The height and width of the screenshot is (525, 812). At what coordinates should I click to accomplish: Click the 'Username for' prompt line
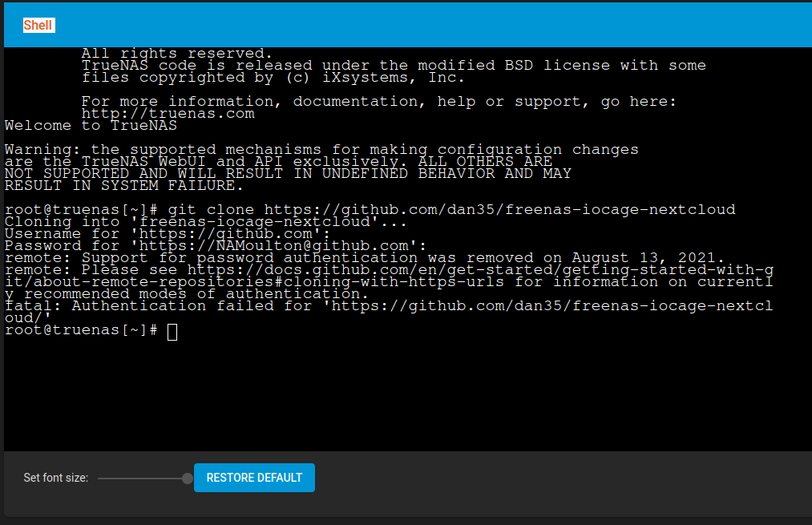pyautogui.click(x=168, y=233)
